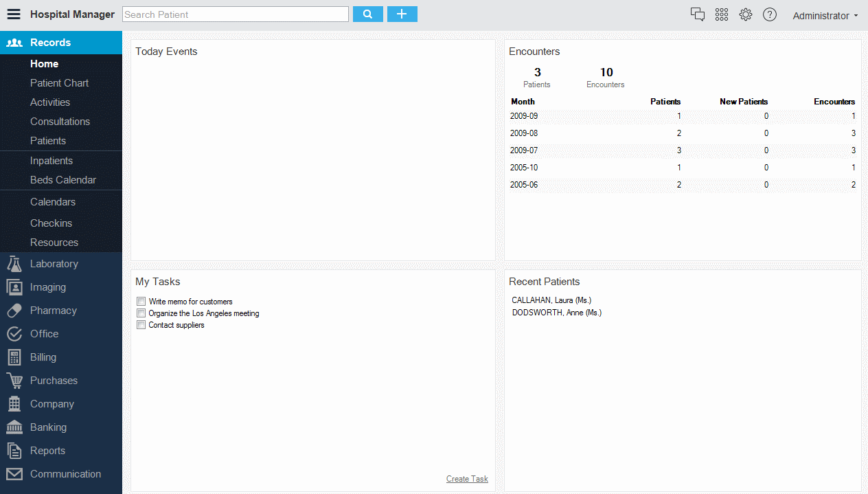Open settings gear icon
The image size is (868, 494).
pyautogui.click(x=745, y=14)
